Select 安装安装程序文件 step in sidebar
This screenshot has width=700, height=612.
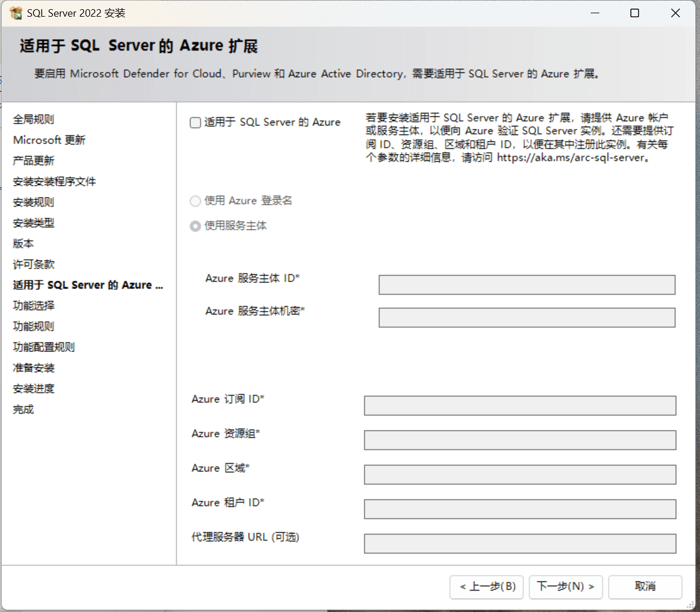pos(54,182)
